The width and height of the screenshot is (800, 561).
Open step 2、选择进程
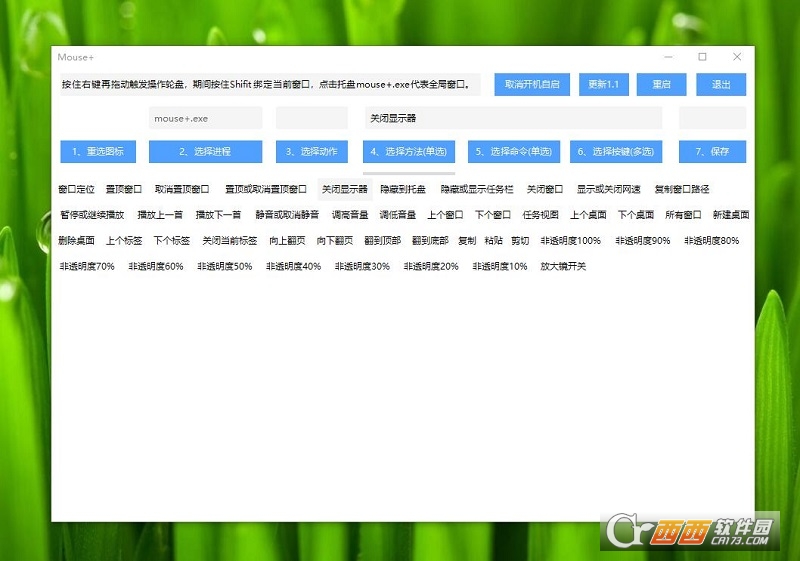coord(206,151)
